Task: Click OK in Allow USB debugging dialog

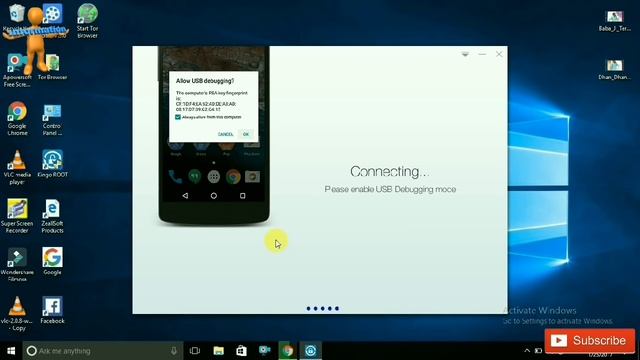Action: point(246,134)
